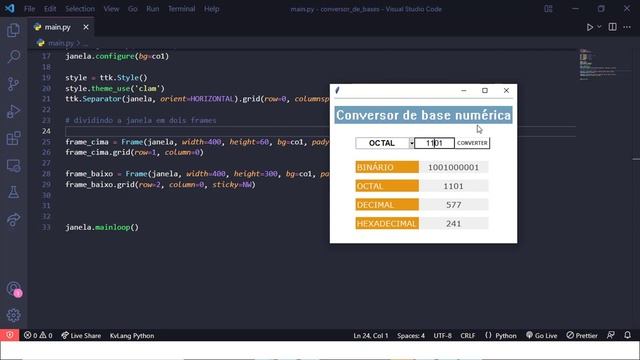Open the Go menu
The image size is (640, 360).
click(133, 9)
